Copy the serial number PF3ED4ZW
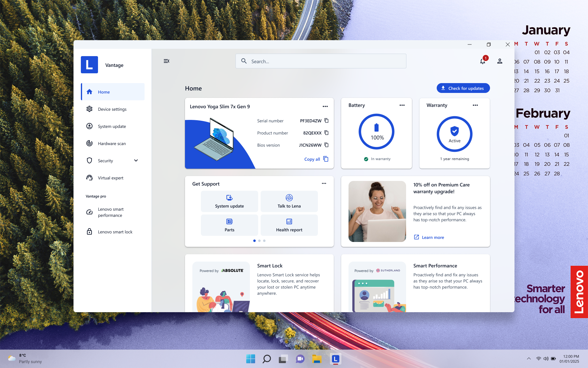The width and height of the screenshot is (588, 368). [x=326, y=121]
